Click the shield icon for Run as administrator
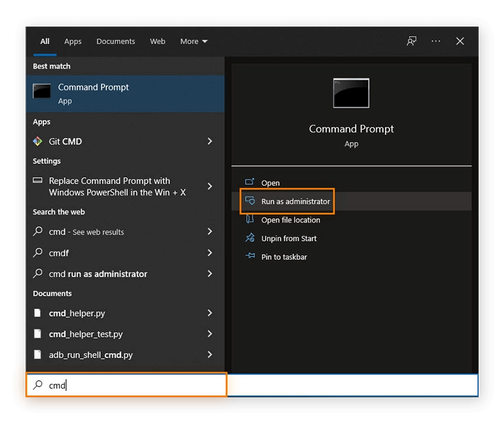This screenshot has height=425, width=504. point(249,201)
